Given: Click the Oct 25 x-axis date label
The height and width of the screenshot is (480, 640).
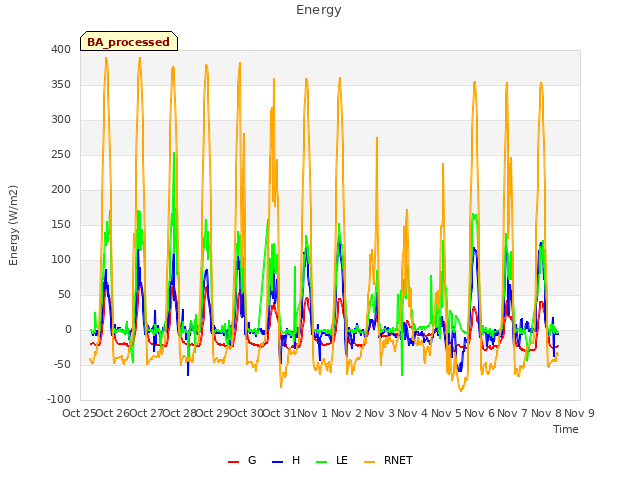Looking at the screenshot, I should pyautogui.click(x=79, y=413).
